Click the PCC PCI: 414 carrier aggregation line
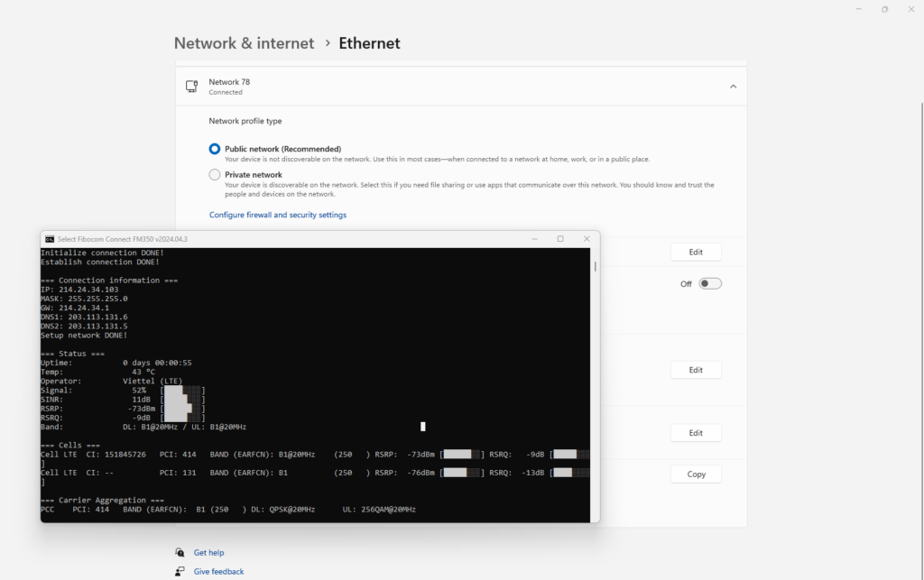Viewport: 924px width, 580px height. (x=228, y=510)
